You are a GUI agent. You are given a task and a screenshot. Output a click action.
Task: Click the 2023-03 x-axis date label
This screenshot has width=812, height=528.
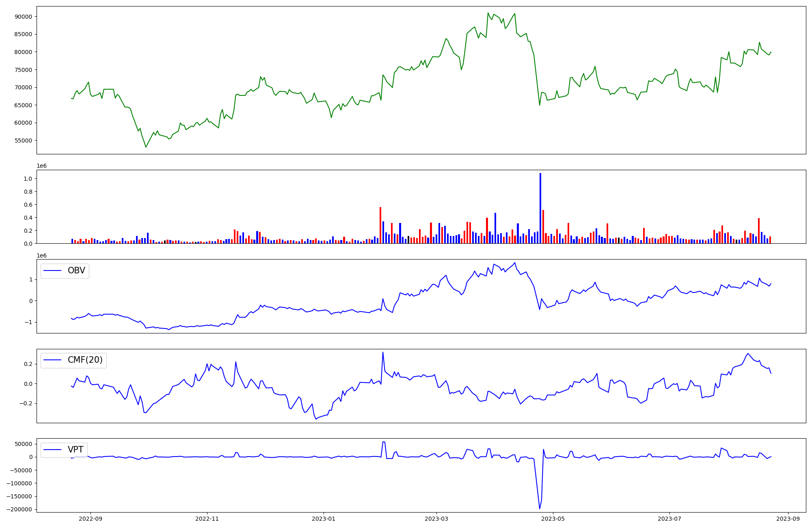(x=436, y=519)
